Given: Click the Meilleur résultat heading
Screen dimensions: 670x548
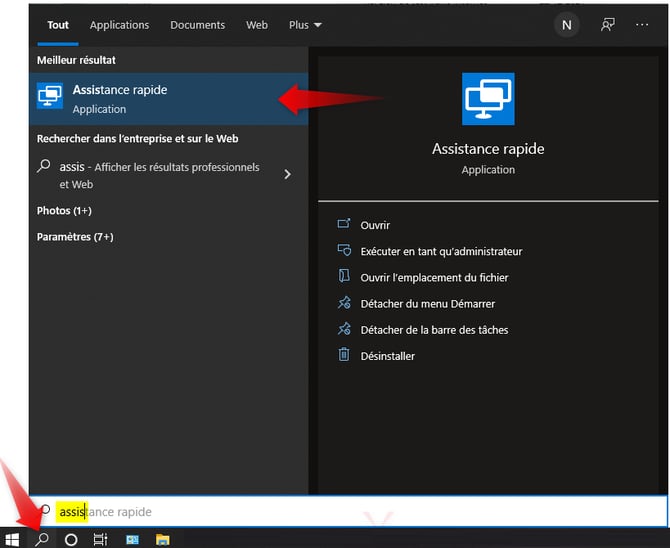Looking at the screenshot, I should coord(76,60).
